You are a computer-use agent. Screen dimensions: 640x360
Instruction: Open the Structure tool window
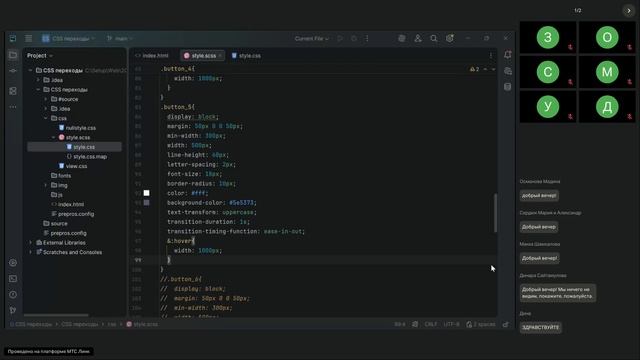pos(13,91)
